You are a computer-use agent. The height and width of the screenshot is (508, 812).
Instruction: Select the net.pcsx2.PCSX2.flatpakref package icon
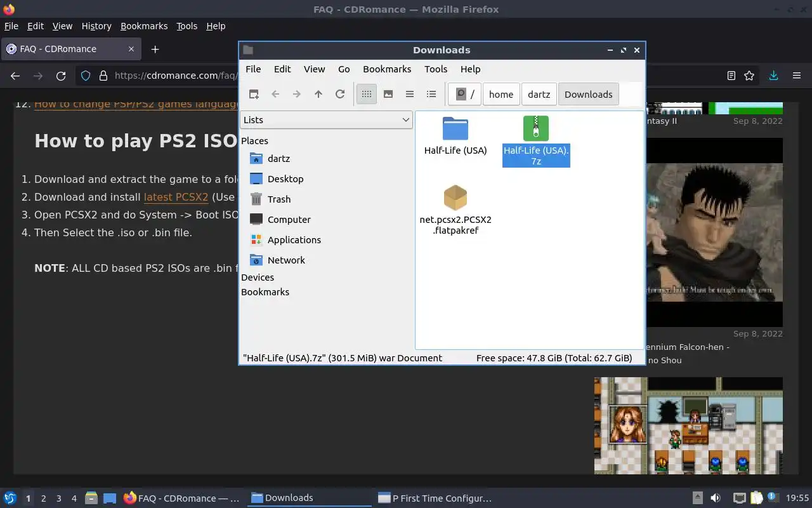pyautogui.click(x=455, y=197)
